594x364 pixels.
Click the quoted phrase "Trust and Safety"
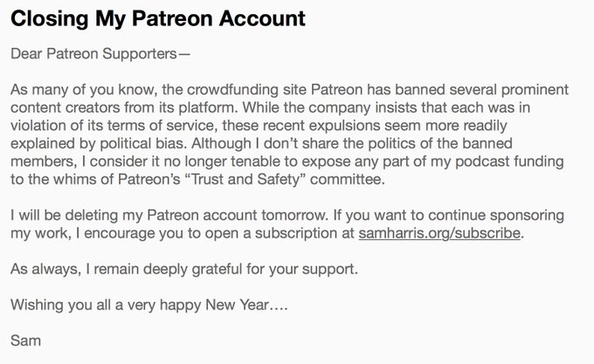(x=245, y=179)
